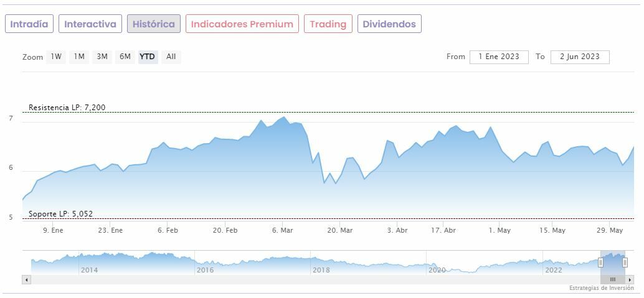Toggle the YTD zoom range
Viewport: 644px width, 298px height.
(148, 57)
